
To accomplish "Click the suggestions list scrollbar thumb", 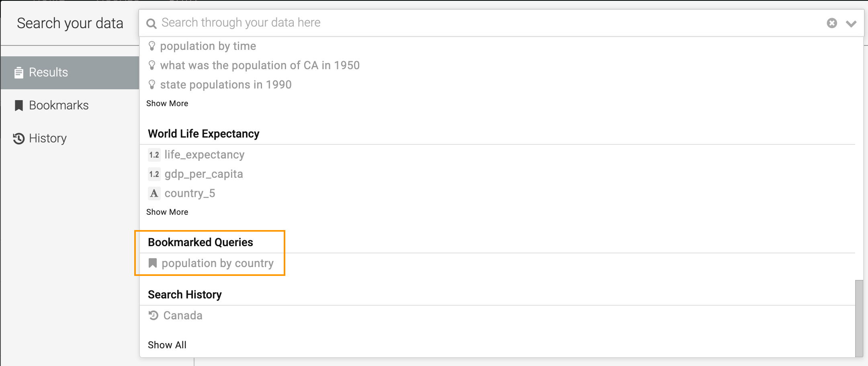I will [859, 318].
